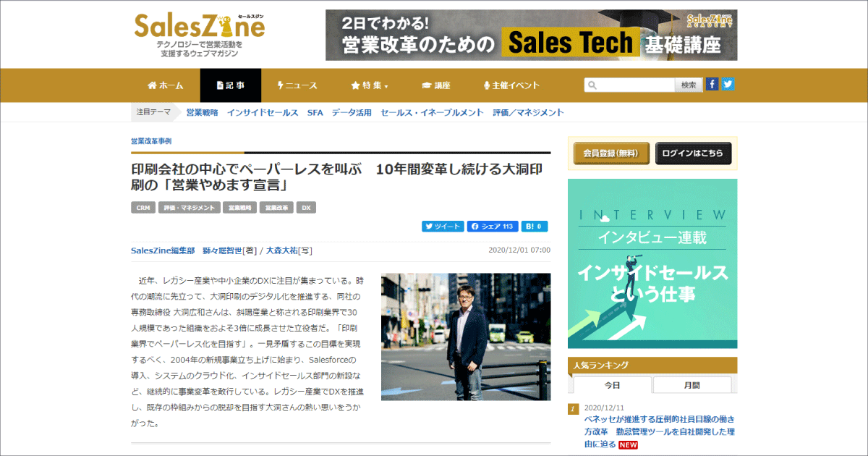The image size is (868, 456).
Task: Share the article via the ツイート button
Action: 443,227
